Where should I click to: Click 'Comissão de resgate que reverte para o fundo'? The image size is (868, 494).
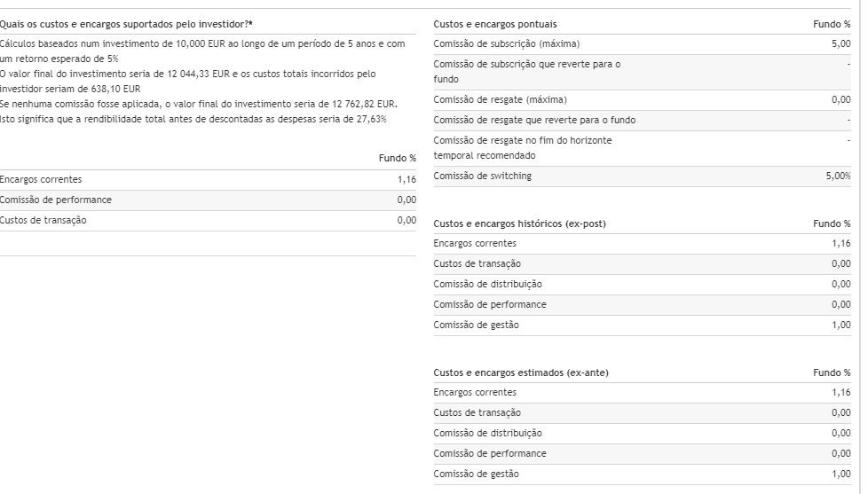pyautogui.click(x=534, y=120)
